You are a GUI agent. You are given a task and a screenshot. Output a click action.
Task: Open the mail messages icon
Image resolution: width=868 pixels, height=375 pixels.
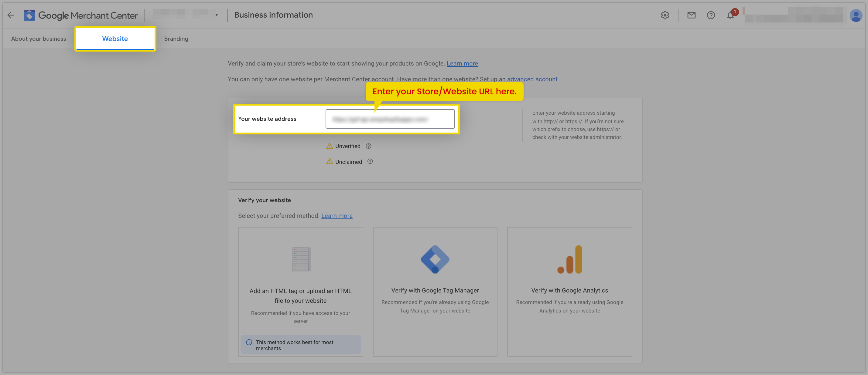coord(691,15)
